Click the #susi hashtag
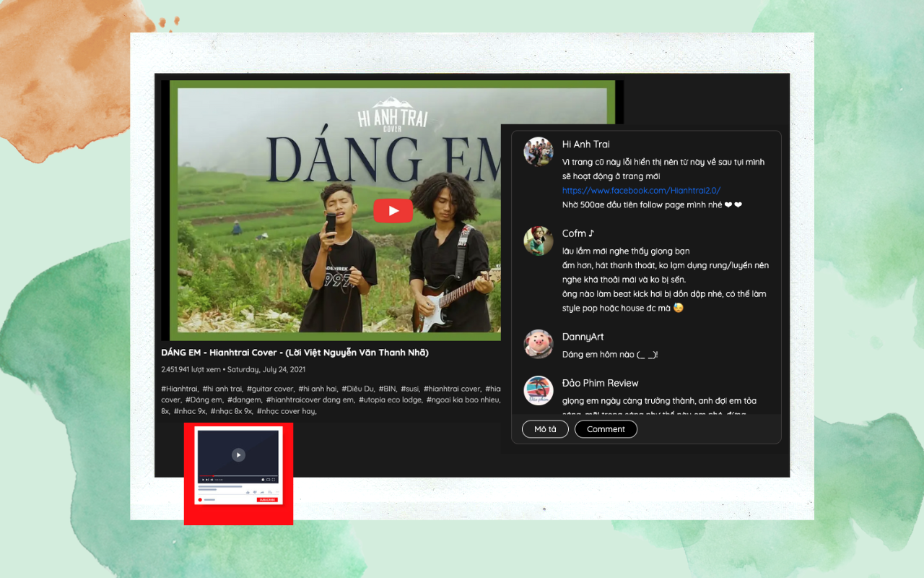This screenshot has width=924, height=578. point(410,389)
